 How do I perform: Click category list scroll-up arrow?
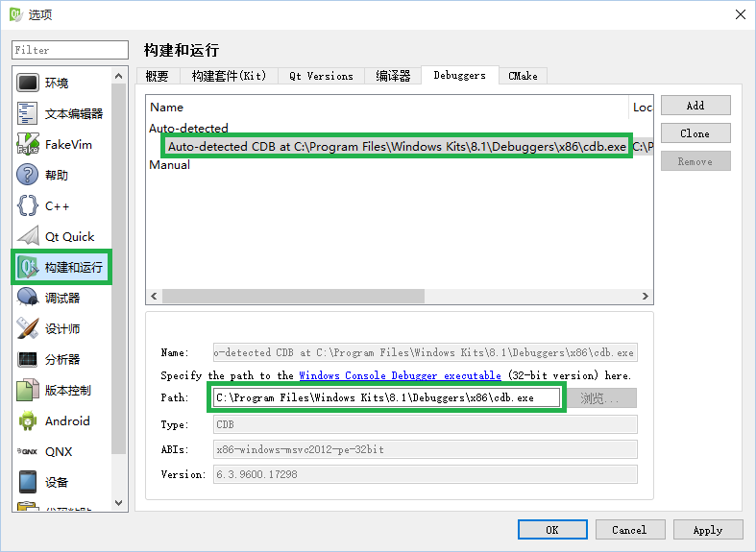coord(118,76)
